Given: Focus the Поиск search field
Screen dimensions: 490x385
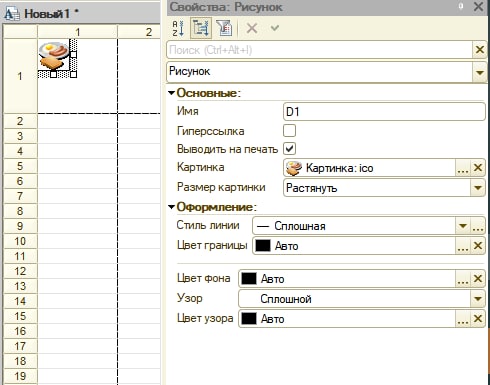Looking at the screenshot, I should click(319, 50).
